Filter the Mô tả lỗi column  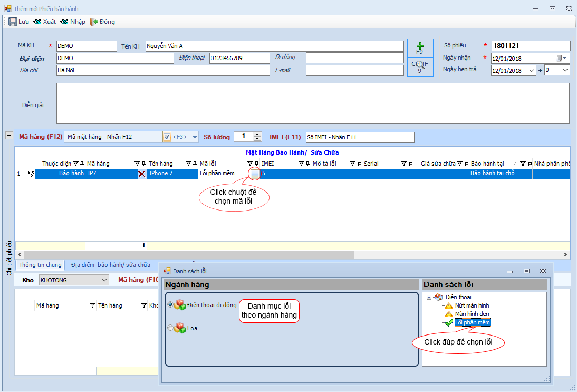(352, 164)
